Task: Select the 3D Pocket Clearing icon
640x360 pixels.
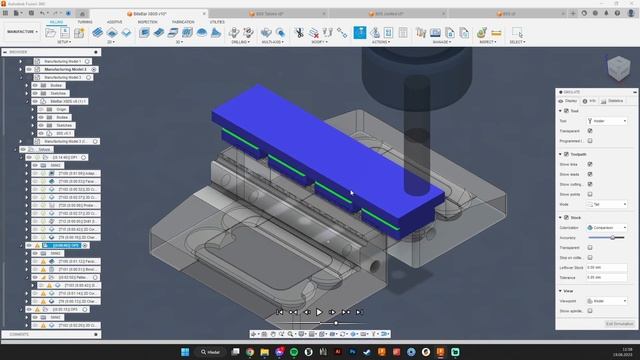Action: click(x=159, y=33)
